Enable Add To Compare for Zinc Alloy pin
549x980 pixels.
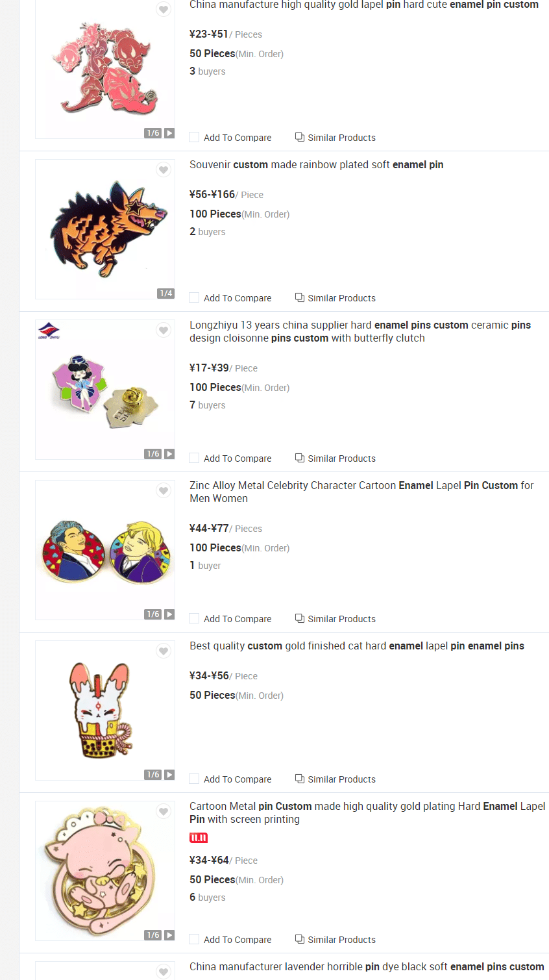194,619
